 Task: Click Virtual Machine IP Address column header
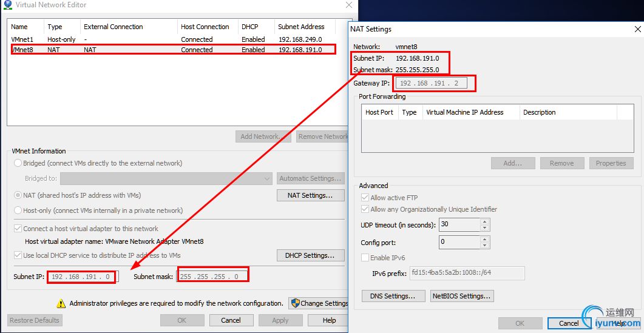pos(471,112)
